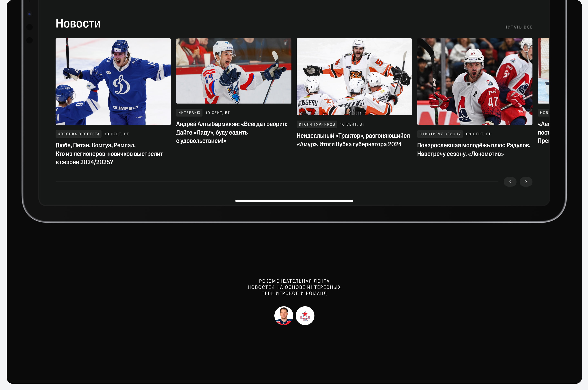Click the player portrait avatar
This screenshot has height=390, width=588.
[283, 316]
